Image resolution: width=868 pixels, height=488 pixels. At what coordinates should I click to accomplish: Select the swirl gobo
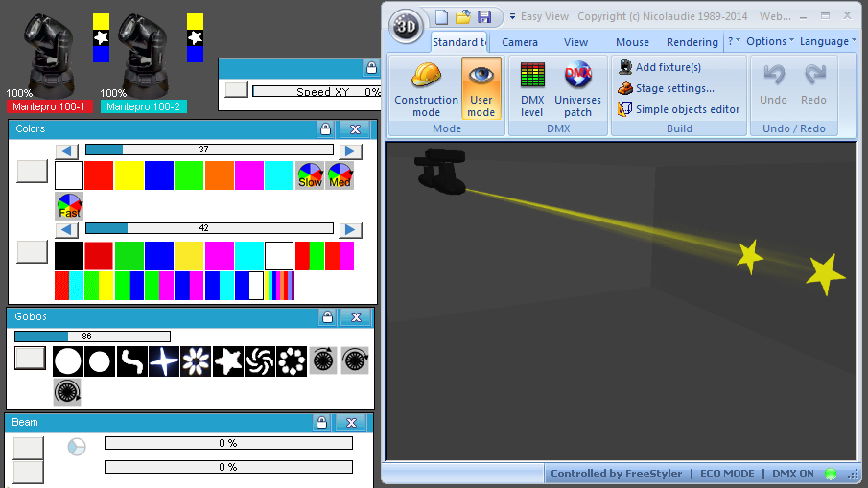[x=260, y=361]
